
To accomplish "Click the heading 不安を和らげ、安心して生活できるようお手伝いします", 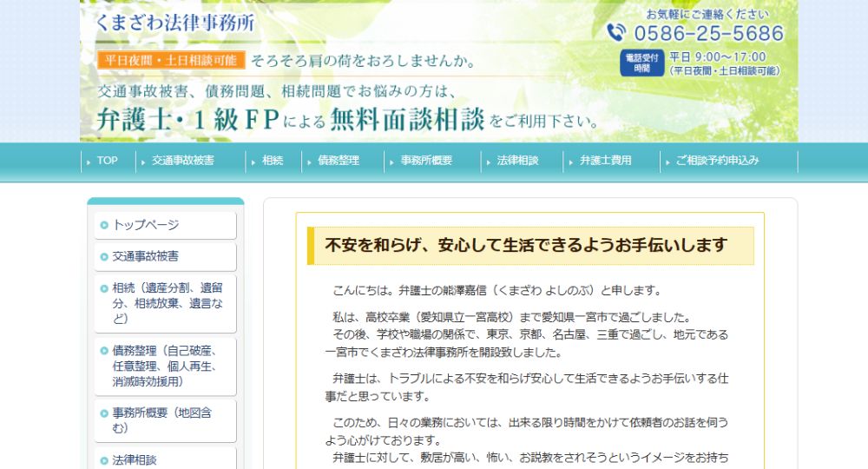I will 526,246.
